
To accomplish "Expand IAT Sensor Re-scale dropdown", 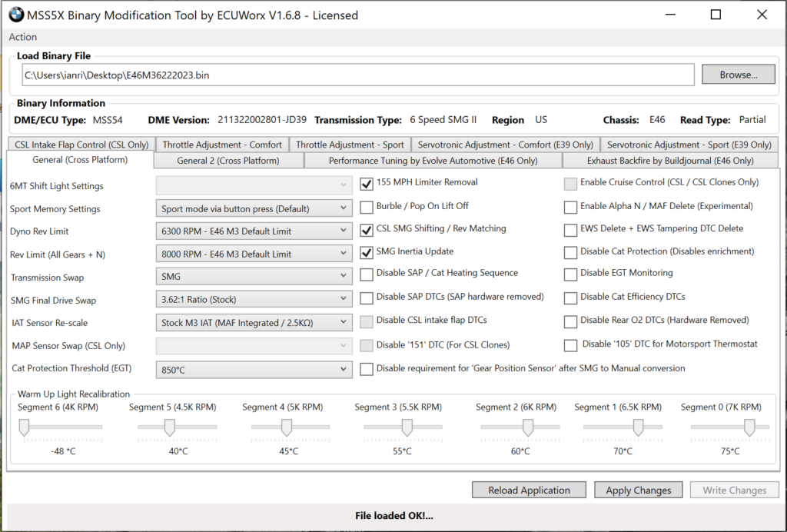I will coord(254,323).
